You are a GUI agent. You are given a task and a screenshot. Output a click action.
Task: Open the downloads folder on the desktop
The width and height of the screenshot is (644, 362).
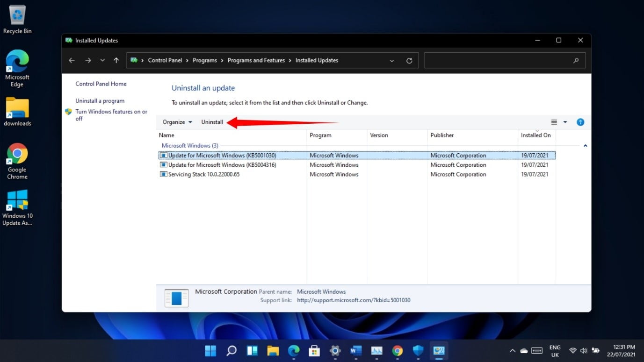click(x=17, y=108)
